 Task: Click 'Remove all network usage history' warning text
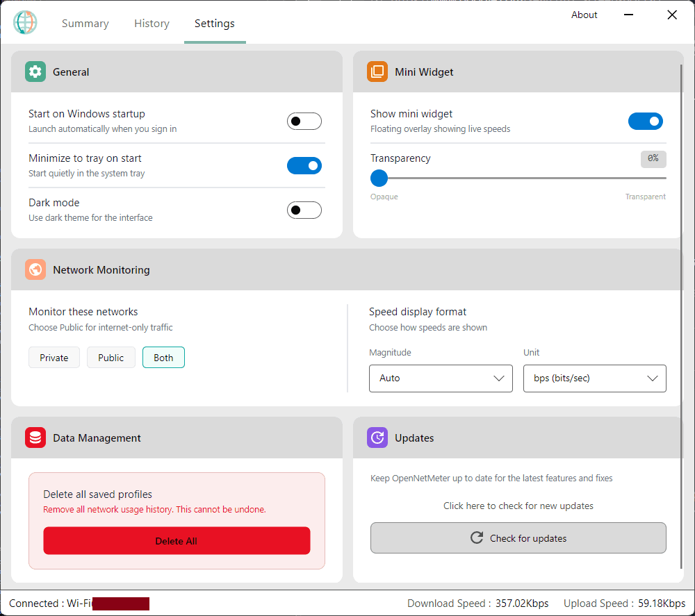[154, 509]
